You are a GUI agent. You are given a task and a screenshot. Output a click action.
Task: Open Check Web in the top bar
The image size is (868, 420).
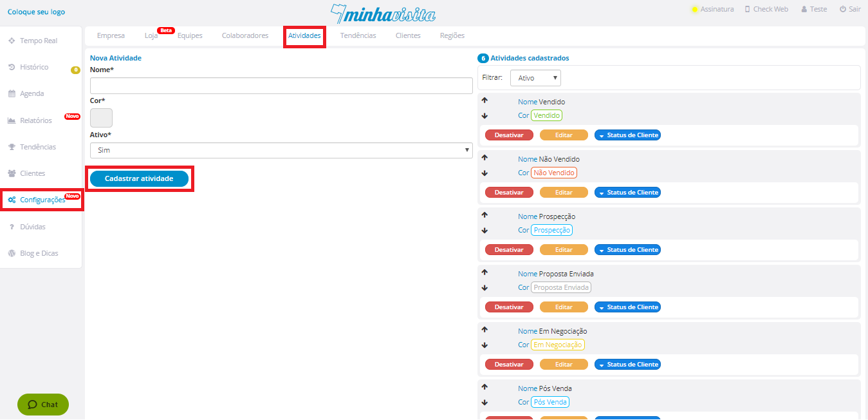766,10
